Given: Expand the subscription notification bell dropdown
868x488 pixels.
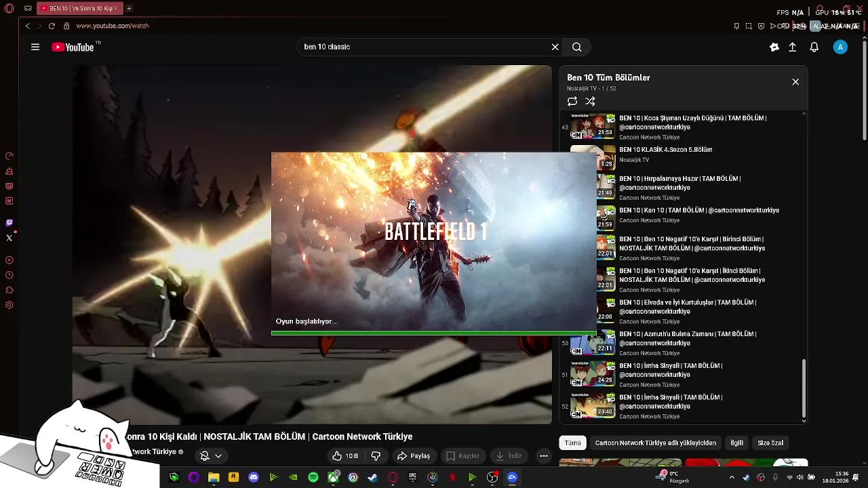Looking at the screenshot, I should point(211,456).
